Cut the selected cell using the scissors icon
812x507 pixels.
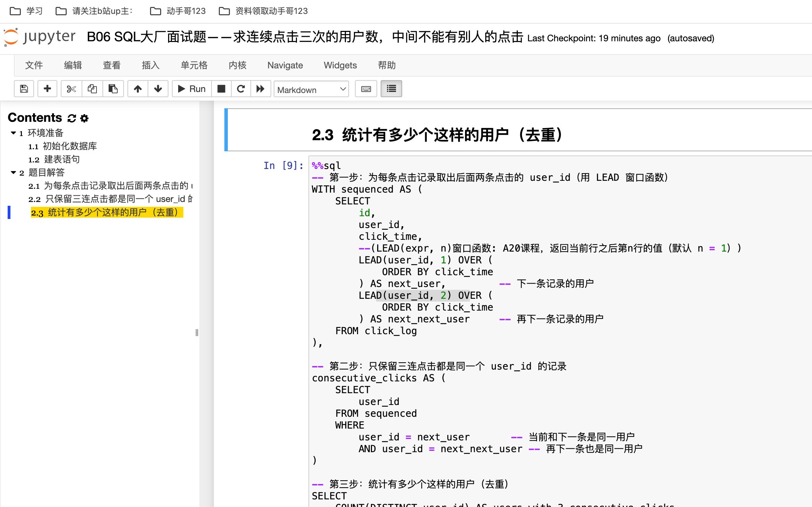[x=71, y=89]
